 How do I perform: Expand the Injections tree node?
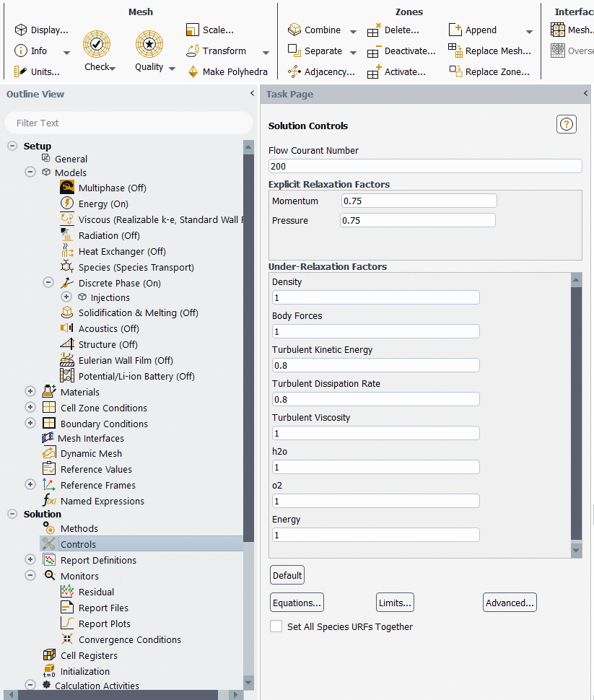click(x=66, y=297)
